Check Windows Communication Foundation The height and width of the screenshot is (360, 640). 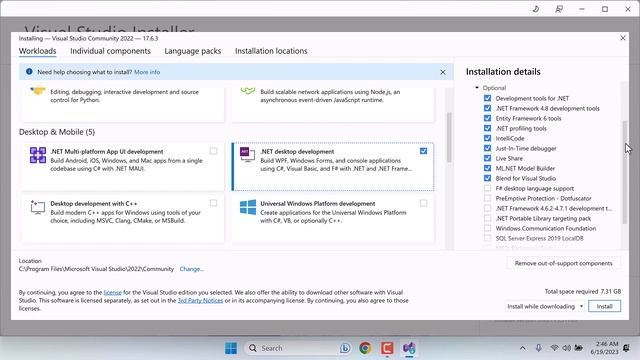coord(487,228)
